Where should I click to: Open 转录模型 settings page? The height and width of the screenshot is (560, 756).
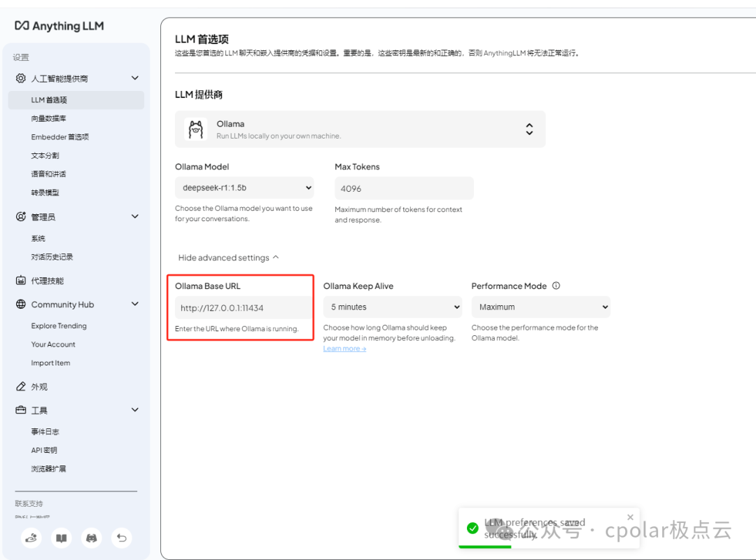[45, 192]
